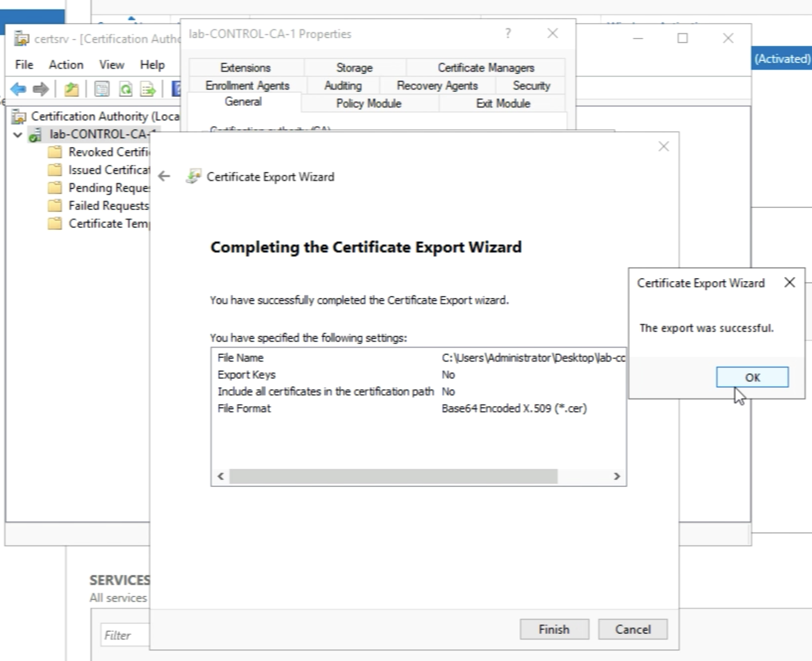
Task: Open the View menu
Action: pos(111,65)
